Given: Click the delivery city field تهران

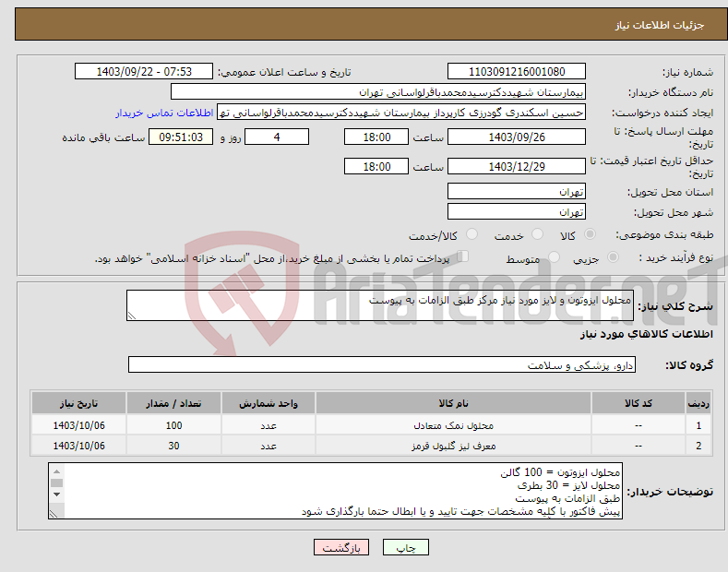Looking at the screenshot, I should pos(517,211).
